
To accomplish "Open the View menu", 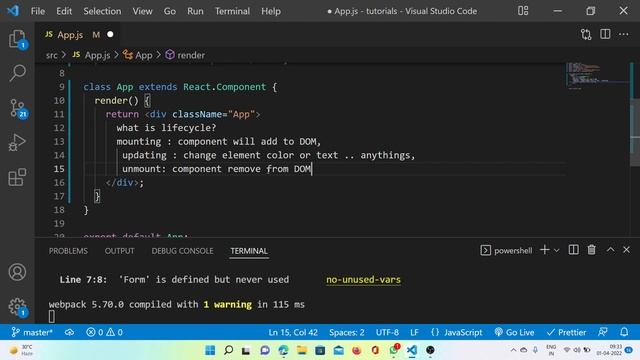I will click(x=142, y=11).
